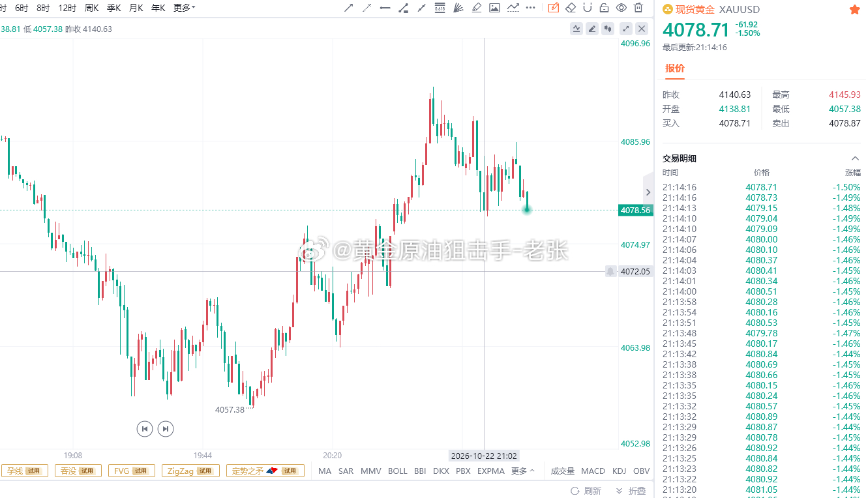This screenshot has height=498, width=868.
Task: Collapse the right side quote panel
Action: (648, 192)
